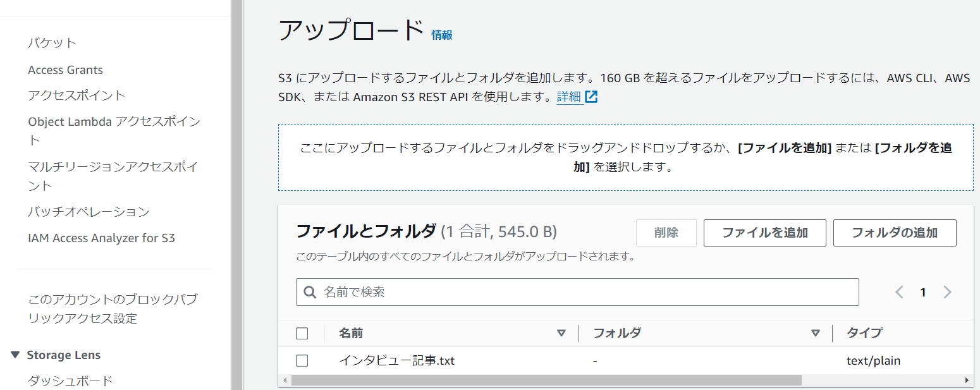The image size is (980, 390).
Task: Click the フォルダ column header label
Action: pos(617,333)
